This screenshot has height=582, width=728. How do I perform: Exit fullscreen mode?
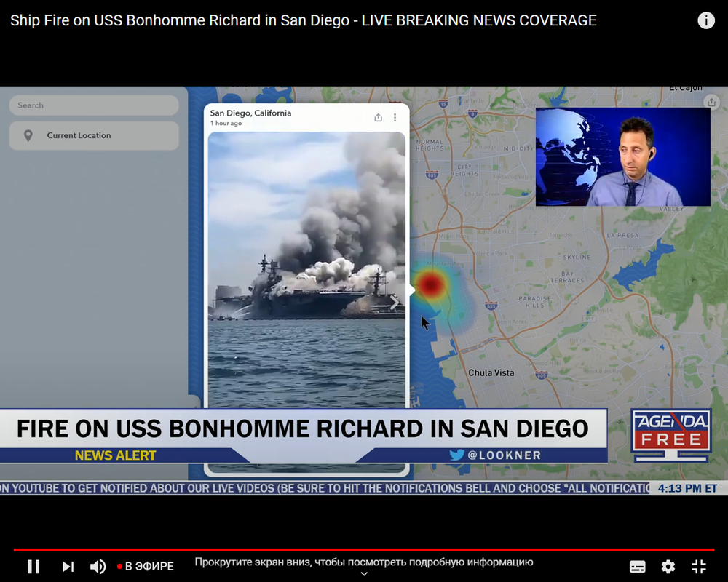699,567
